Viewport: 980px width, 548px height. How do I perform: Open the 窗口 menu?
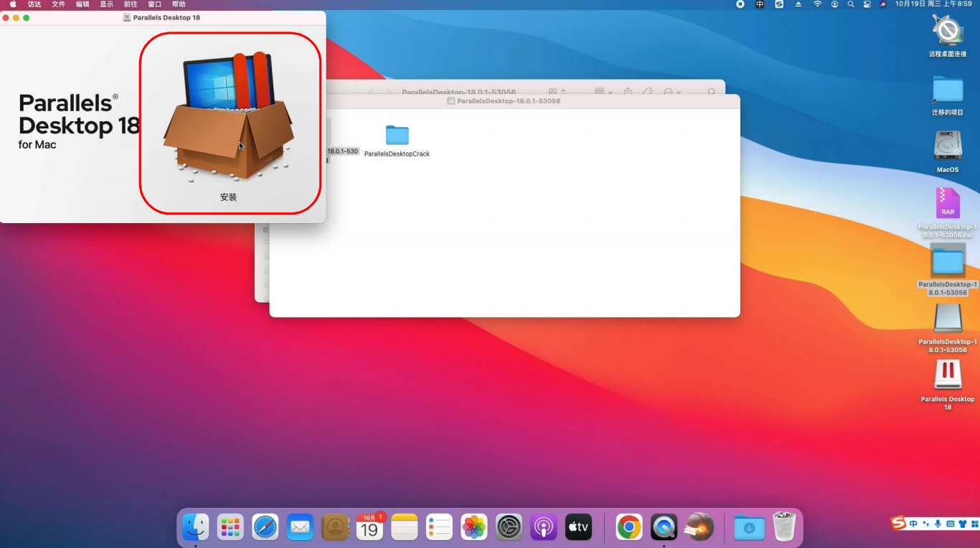[x=154, y=4]
